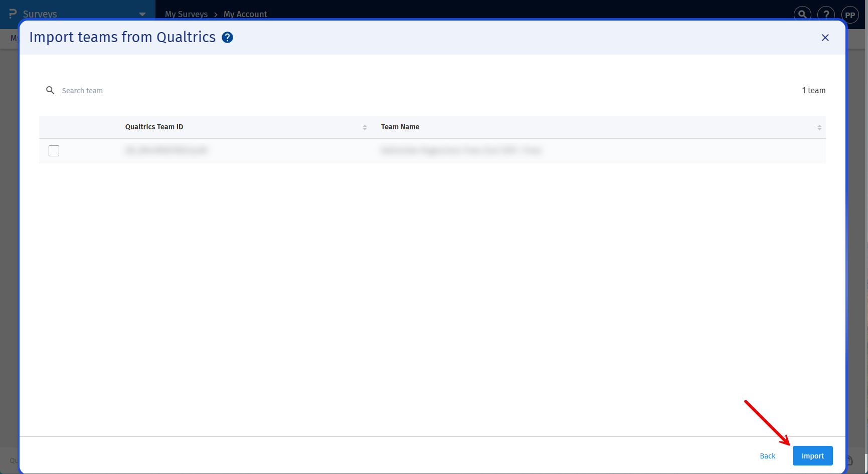The image size is (868, 474).
Task: Go Back to the previous step
Action: click(x=767, y=456)
